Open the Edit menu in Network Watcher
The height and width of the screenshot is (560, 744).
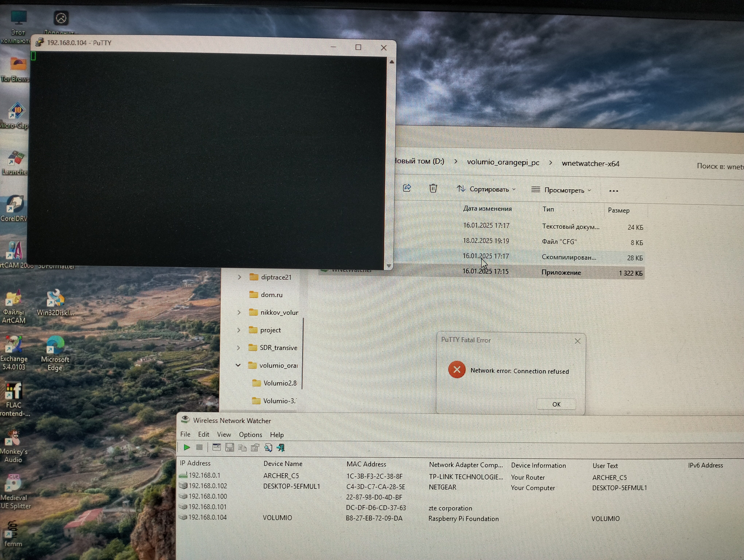point(204,434)
